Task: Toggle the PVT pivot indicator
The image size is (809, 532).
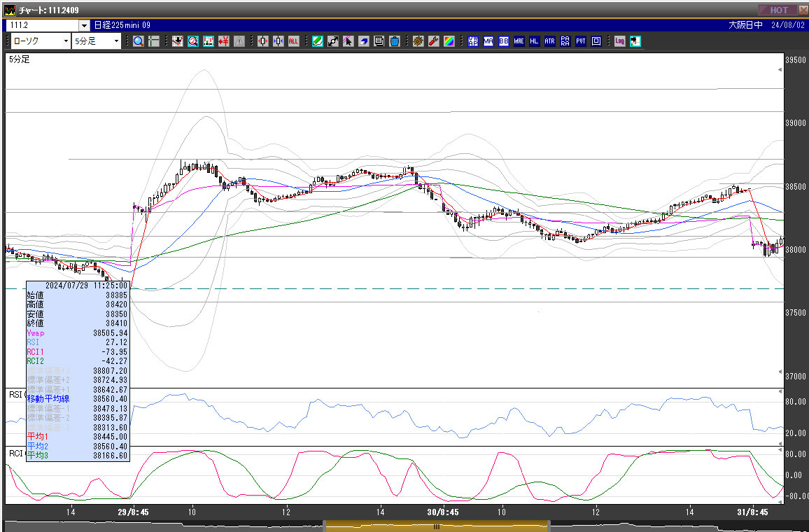Action: [x=581, y=41]
